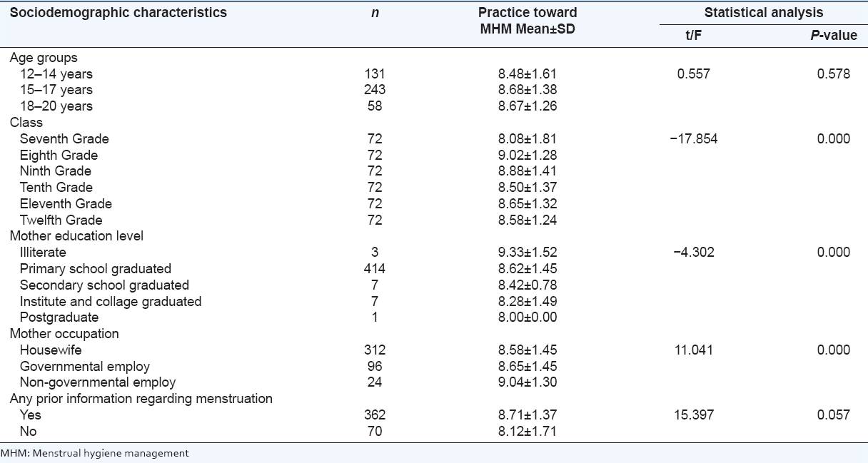
Task: Select the 'Age groups' category row
Action: coord(44,58)
